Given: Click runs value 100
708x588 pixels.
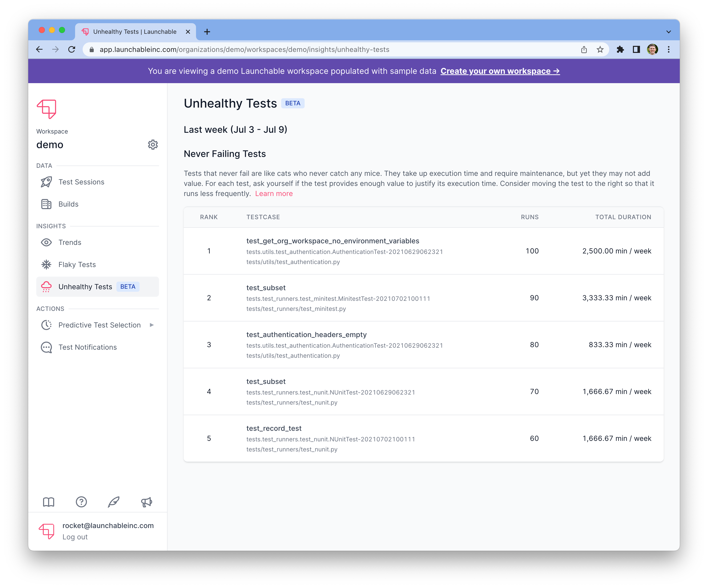Looking at the screenshot, I should pyautogui.click(x=532, y=251).
